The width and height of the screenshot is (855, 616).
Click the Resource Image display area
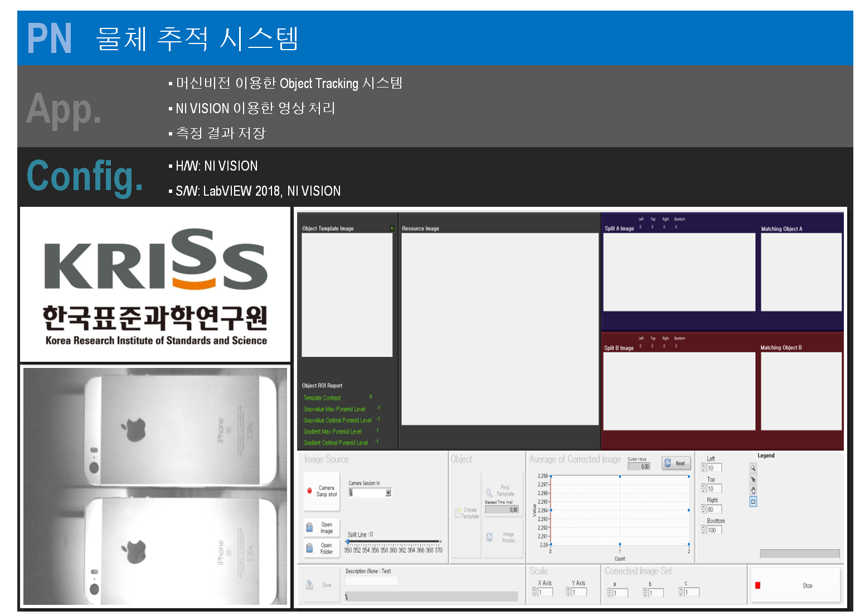click(x=500, y=329)
